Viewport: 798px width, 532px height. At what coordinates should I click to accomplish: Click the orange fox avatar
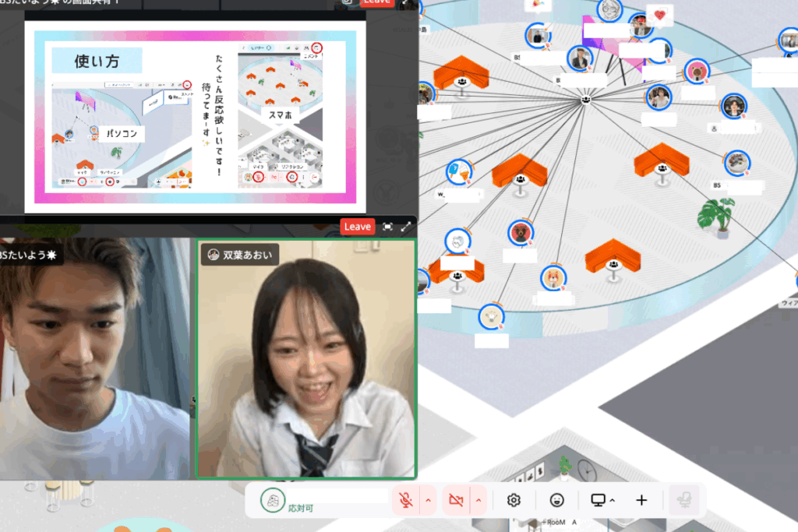click(x=553, y=278)
